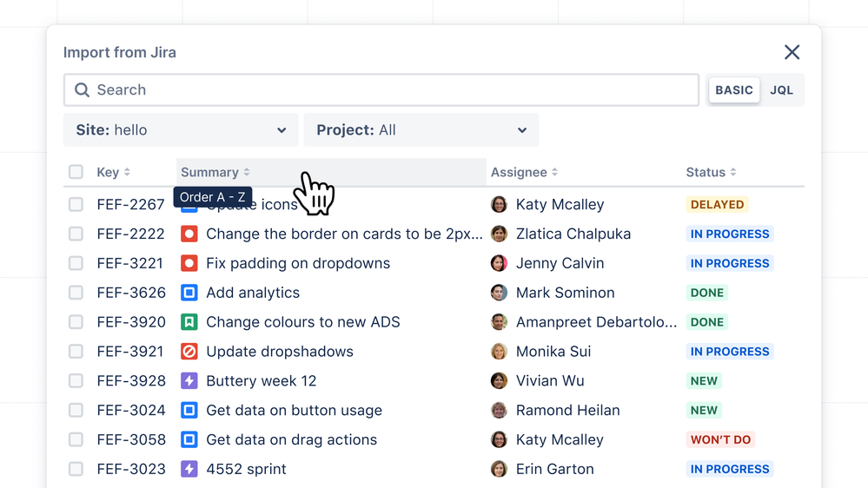Viewport: 868px width, 488px height.
Task: Toggle the select-all checkbox in header
Action: click(x=76, y=172)
